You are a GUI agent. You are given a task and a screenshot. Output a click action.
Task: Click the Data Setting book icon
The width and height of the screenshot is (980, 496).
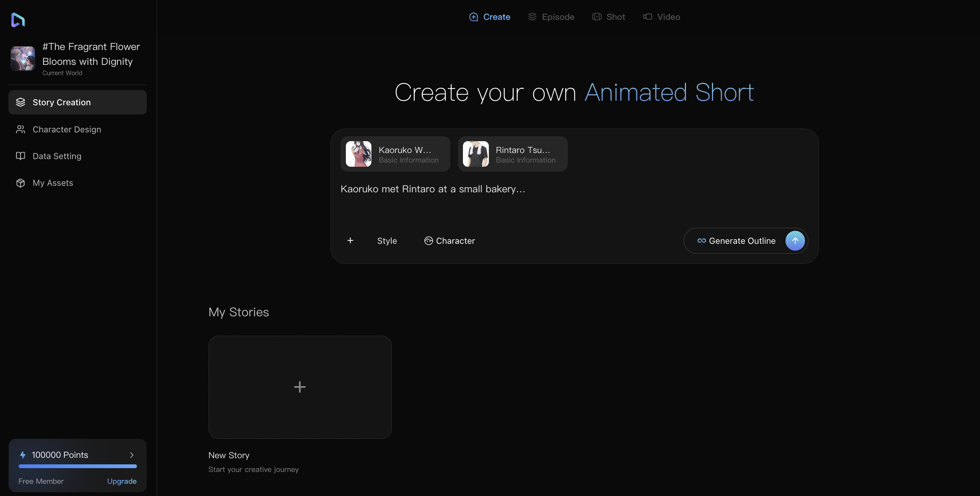click(x=21, y=156)
